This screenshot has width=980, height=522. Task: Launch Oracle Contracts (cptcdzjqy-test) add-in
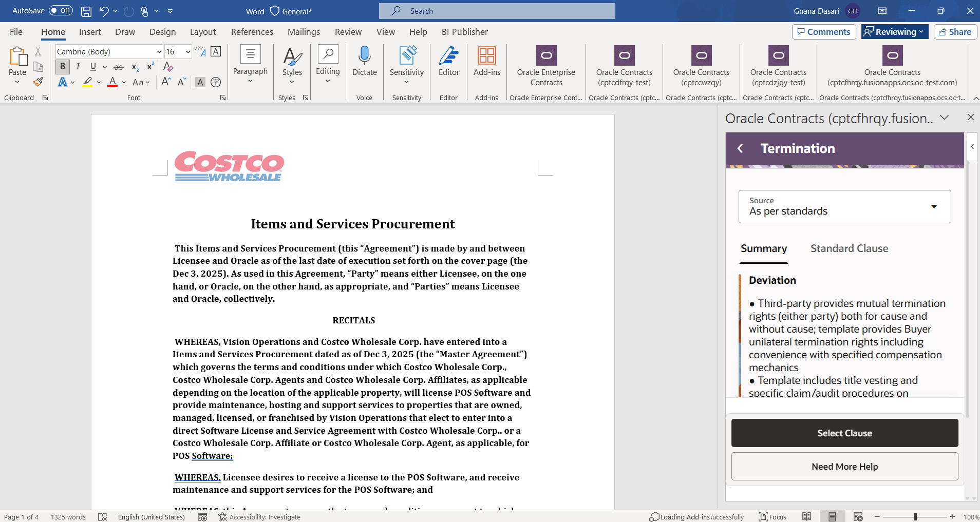pyautogui.click(x=779, y=66)
